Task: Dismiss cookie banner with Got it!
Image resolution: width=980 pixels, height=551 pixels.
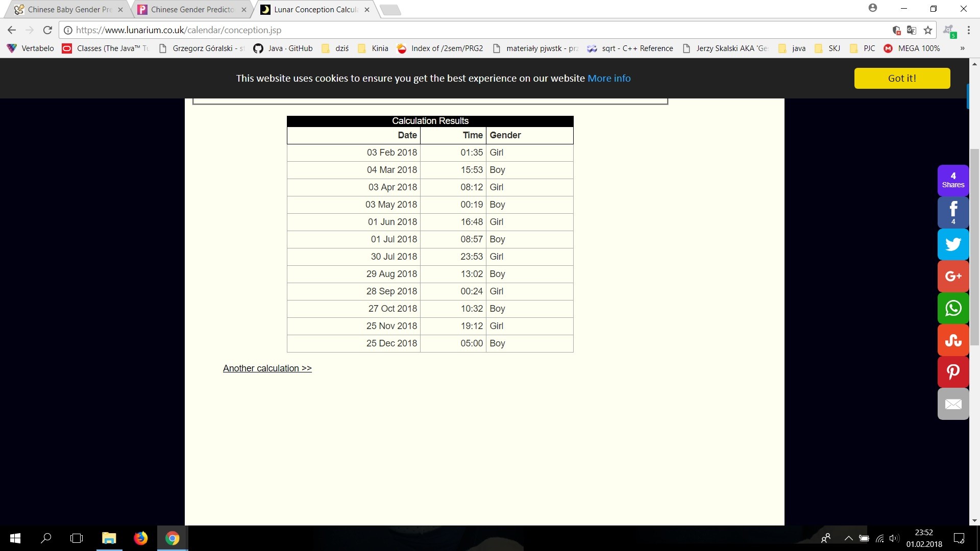Action: click(x=902, y=78)
